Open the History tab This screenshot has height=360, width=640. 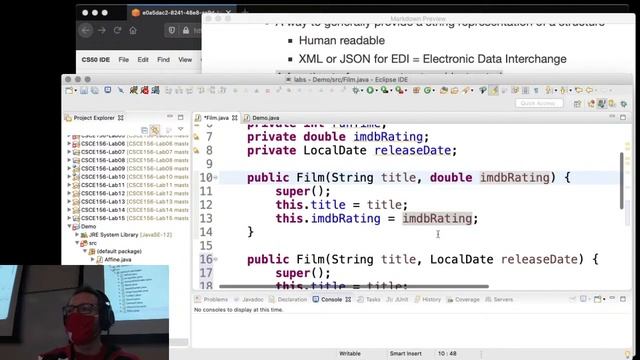pos(427,299)
